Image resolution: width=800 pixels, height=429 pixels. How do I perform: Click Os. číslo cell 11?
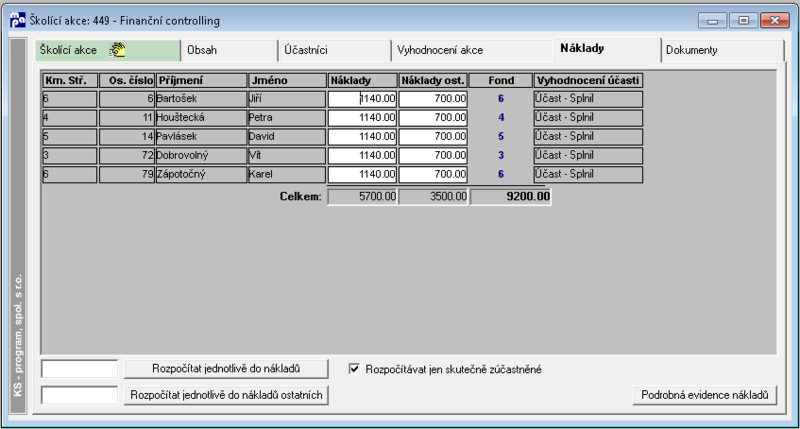[127, 118]
